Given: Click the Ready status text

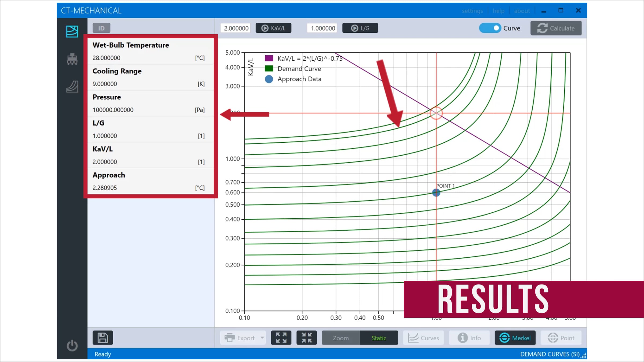Looking at the screenshot, I should 103,354.
